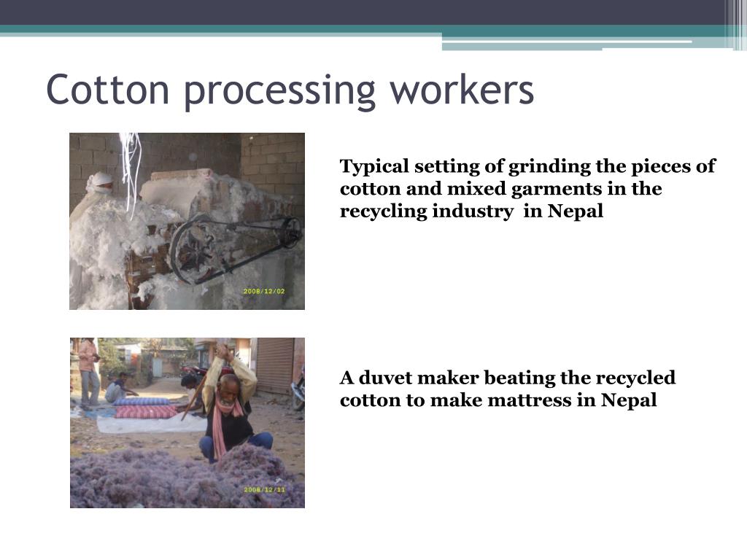Click the caption 'A duvet maker beating the recycled'

pos(508,389)
